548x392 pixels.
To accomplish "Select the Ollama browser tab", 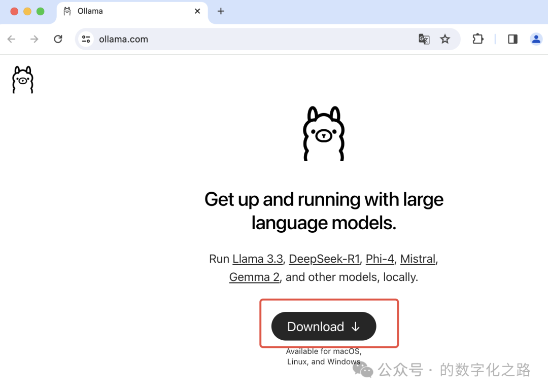I will 122,11.
